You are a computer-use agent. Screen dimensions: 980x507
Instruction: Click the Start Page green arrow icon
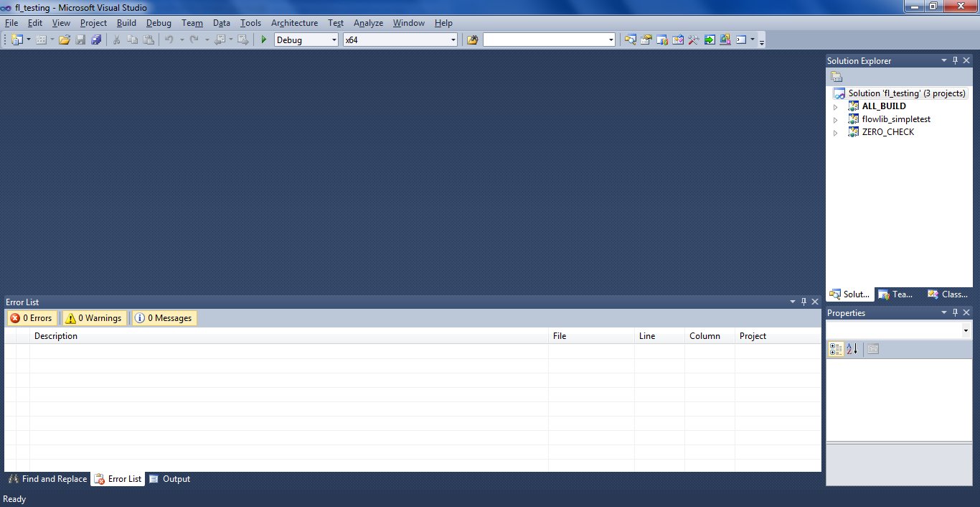tap(710, 39)
